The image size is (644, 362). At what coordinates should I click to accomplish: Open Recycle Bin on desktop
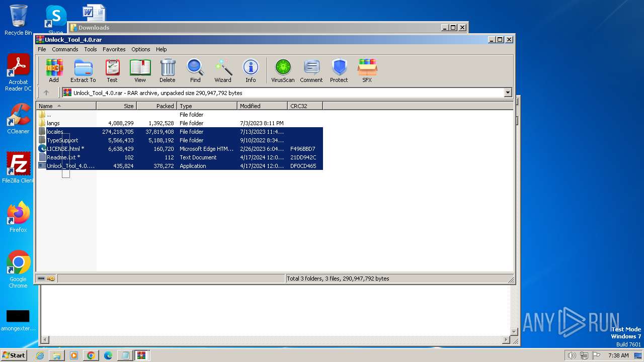[18, 20]
